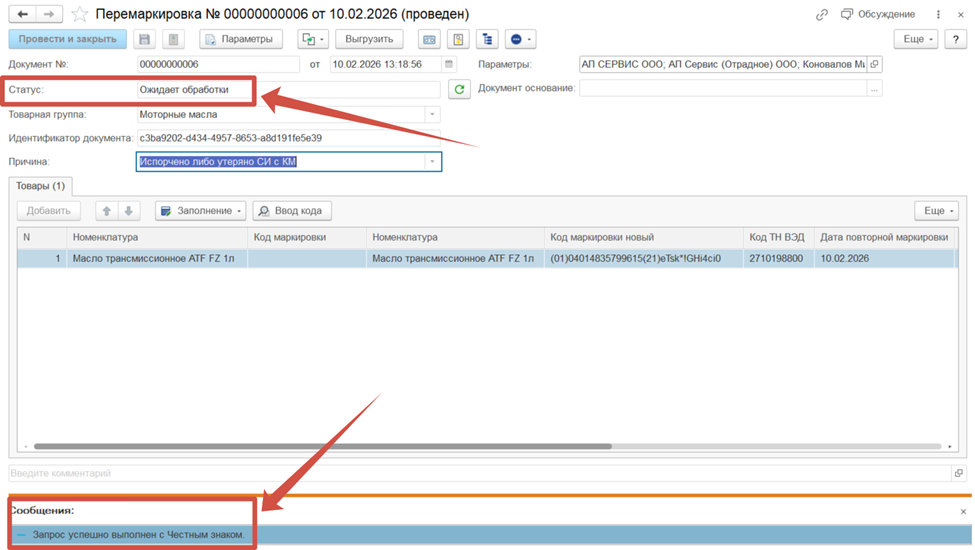Screen dimensions: 975x550
Task: Select the Товары (1) tab
Action: click(x=41, y=186)
